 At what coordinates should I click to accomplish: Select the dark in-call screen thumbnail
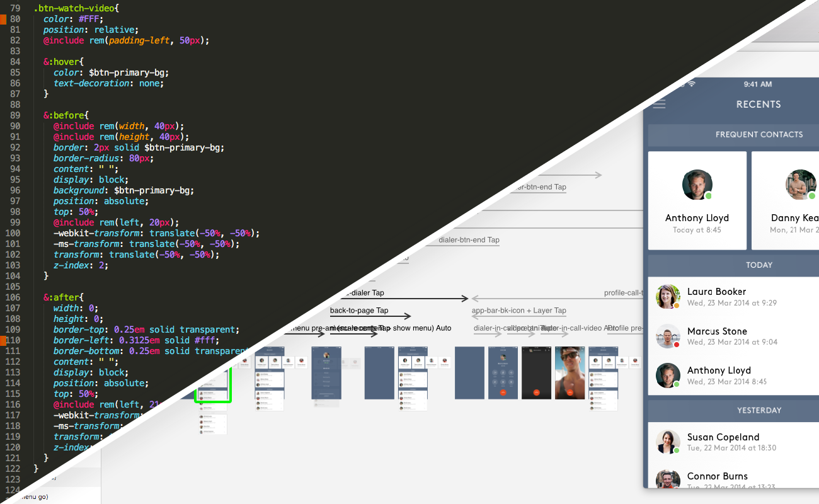tap(536, 372)
